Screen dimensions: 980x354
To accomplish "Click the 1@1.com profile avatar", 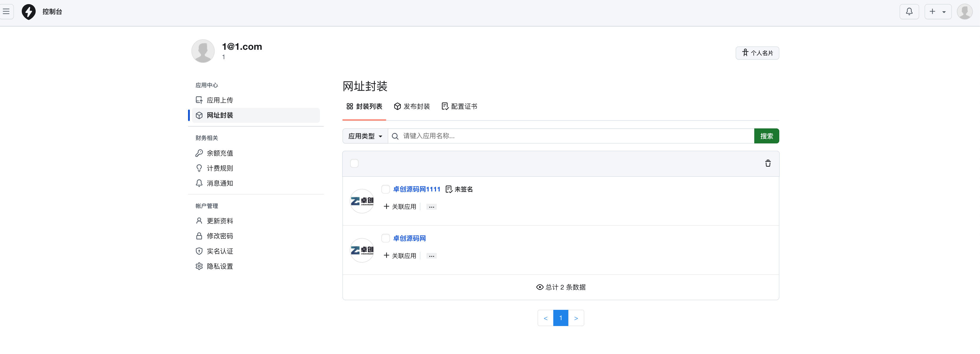I will 203,51.
